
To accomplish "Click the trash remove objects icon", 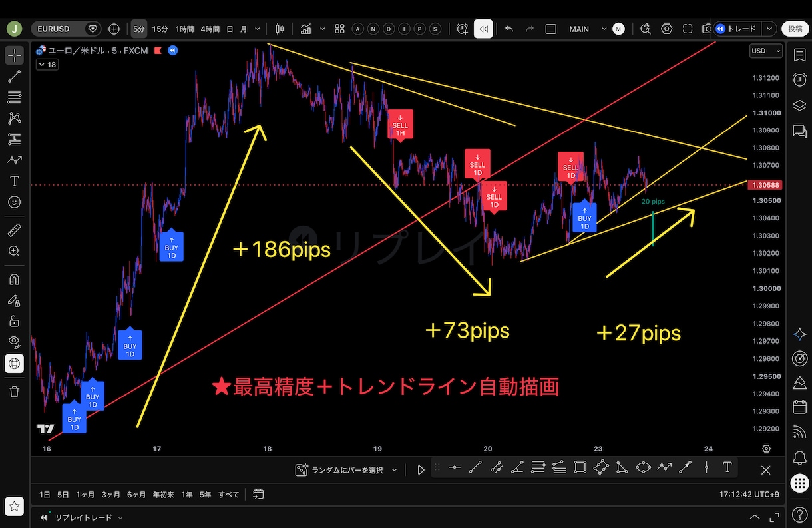I will pyautogui.click(x=14, y=392).
